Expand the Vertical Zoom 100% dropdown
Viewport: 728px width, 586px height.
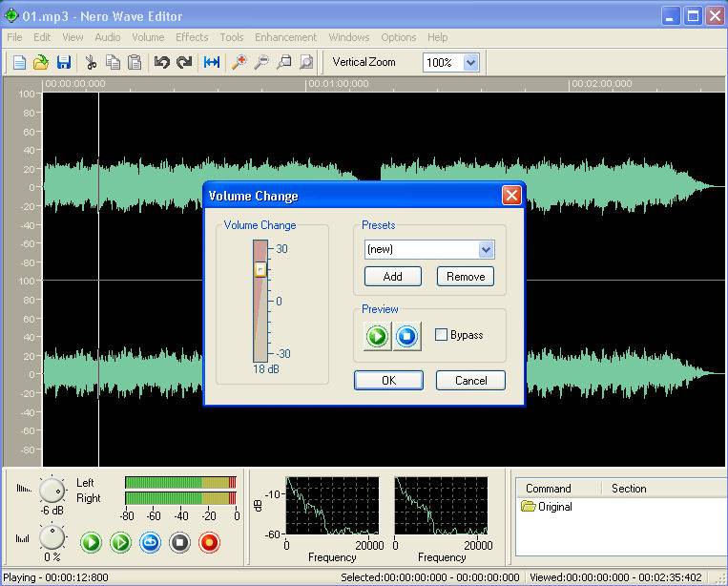point(470,63)
